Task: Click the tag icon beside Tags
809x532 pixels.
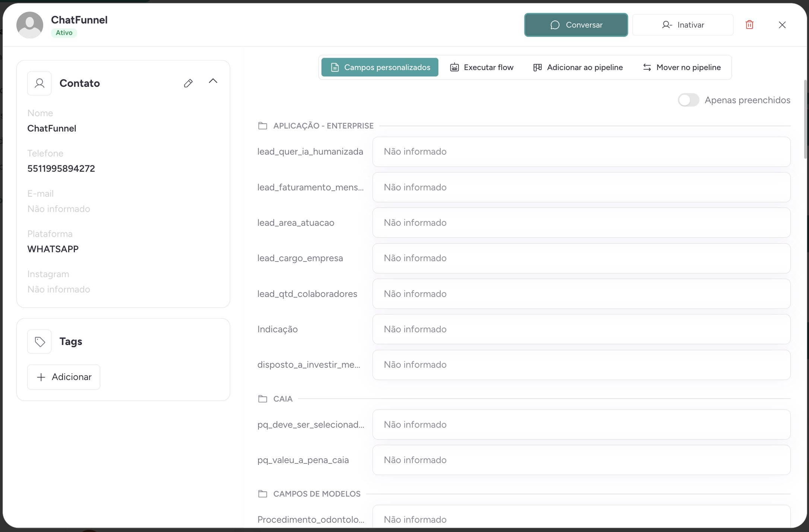Action: [x=39, y=341]
